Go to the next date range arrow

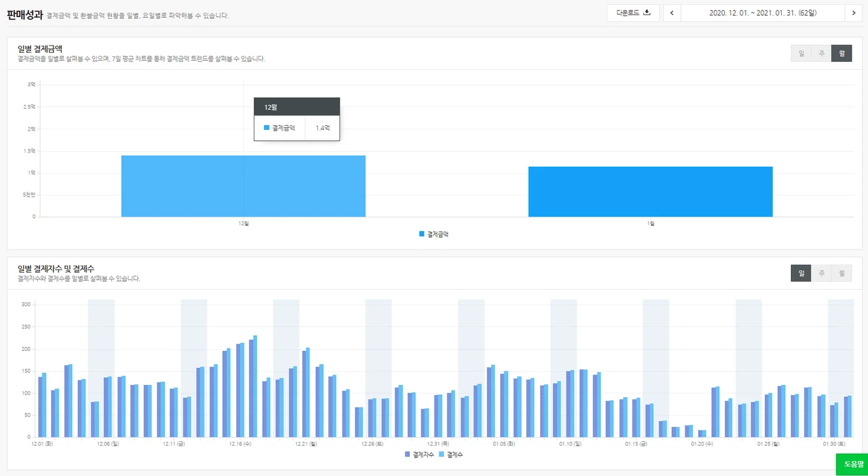(x=853, y=13)
